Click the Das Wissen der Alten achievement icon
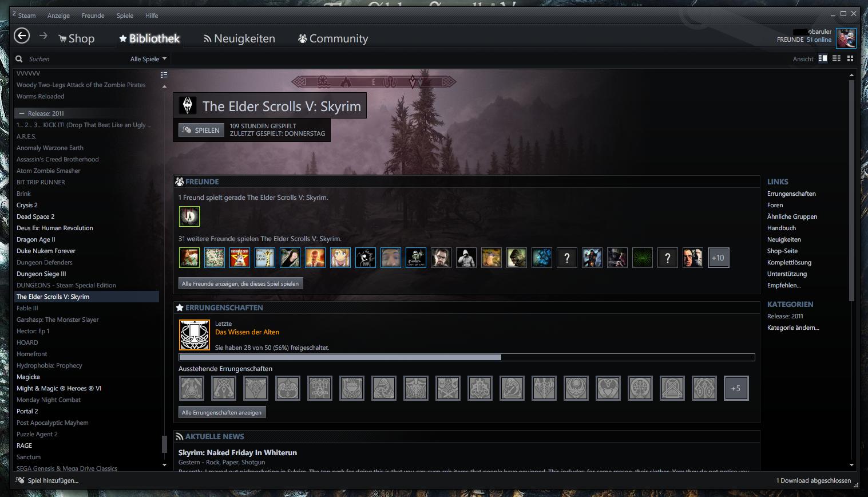This screenshot has width=868, height=497. 195,335
